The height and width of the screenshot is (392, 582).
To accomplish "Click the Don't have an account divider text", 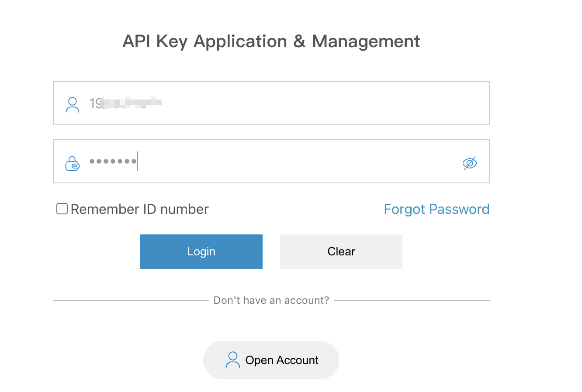I will tap(271, 300).
